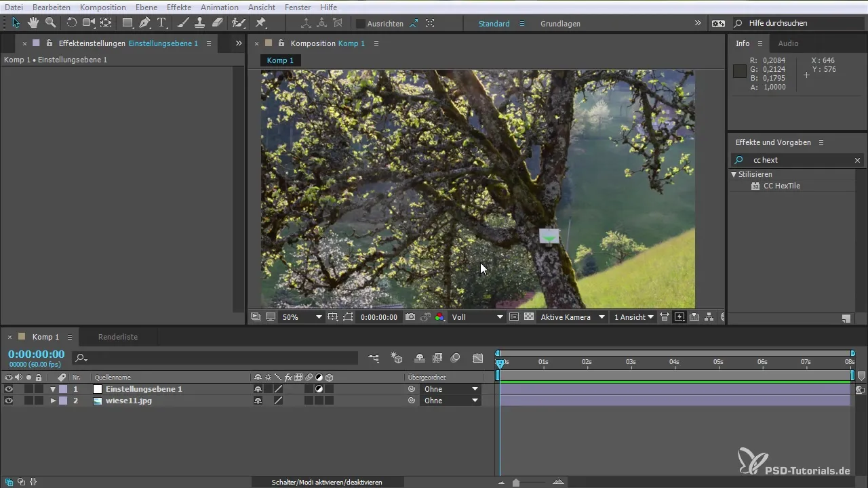Toggle lock on Effekteinstellungen panel
Screen dimensions: 868x488
click(x=50, y=43)
